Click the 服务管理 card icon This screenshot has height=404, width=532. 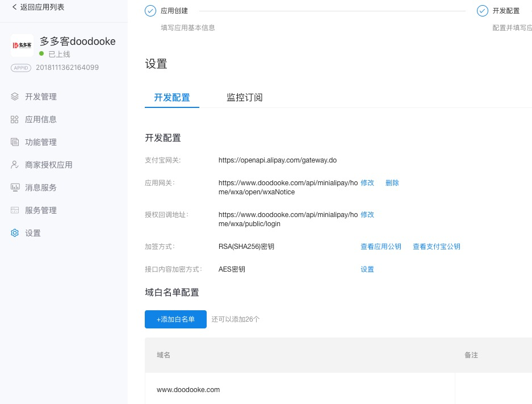pyautogui.click(x=15, y=210)
